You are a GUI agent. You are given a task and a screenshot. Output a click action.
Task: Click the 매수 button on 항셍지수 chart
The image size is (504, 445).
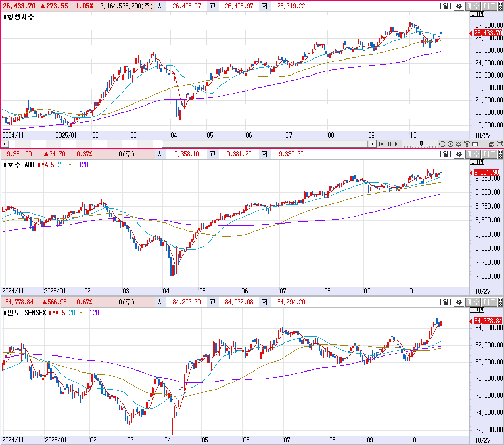pyautogui.click(x=473, y=6)
